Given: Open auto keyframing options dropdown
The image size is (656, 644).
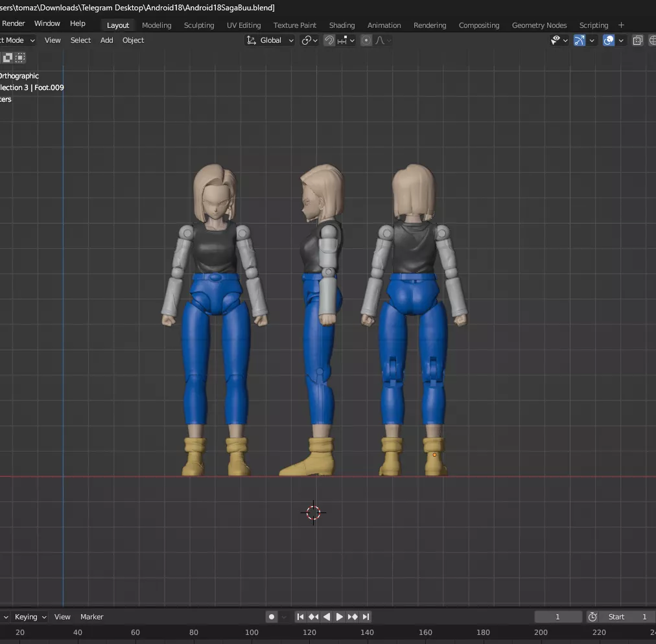Looking at the screenshot, I should point(284,617).
